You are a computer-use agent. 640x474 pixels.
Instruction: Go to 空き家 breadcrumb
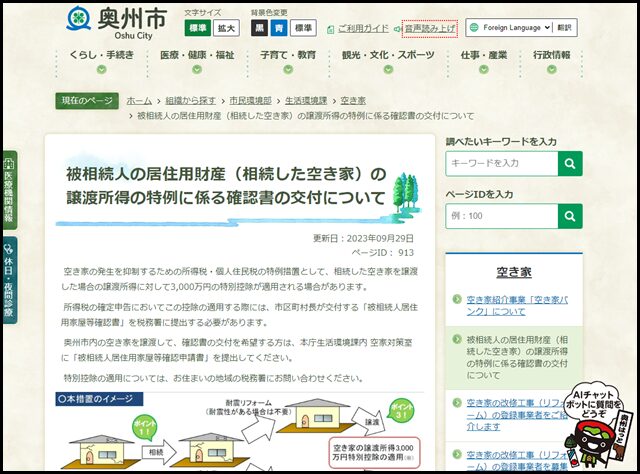(353, 100)
